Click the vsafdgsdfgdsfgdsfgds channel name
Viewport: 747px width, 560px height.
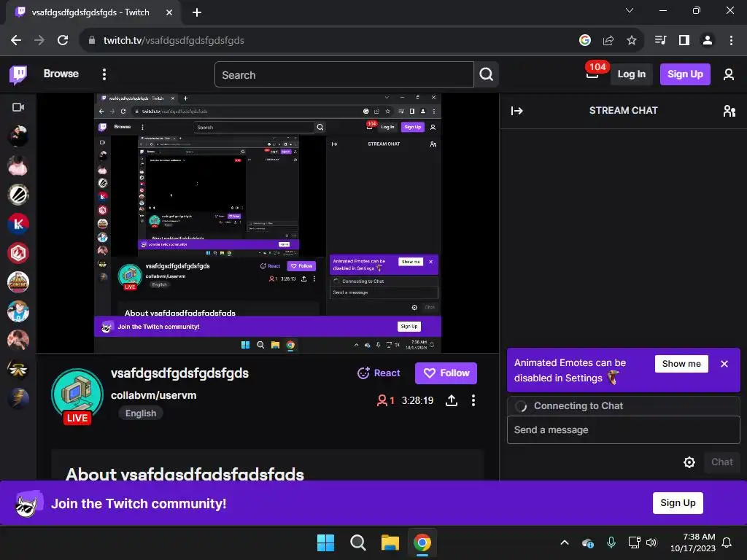(x=179, y=373)
